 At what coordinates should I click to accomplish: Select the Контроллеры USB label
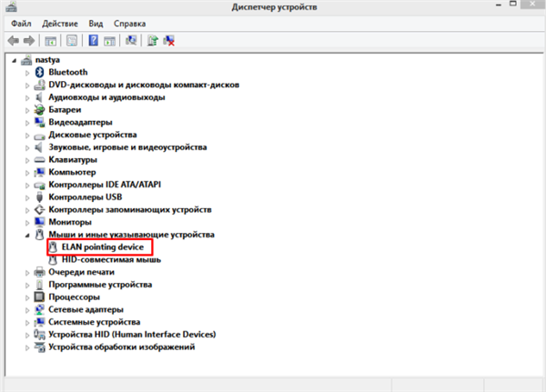(86, 197)
